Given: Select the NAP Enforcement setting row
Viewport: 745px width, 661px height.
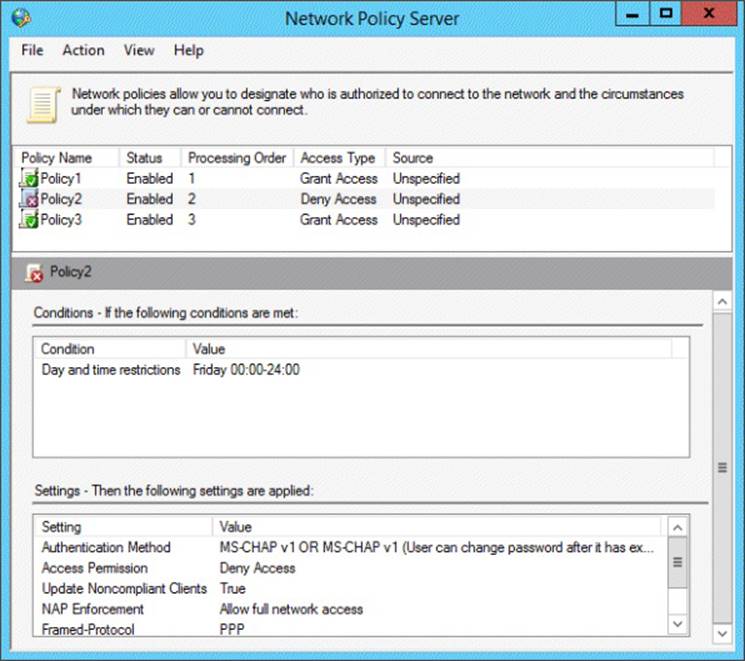Looking at the screenshot, I should coord(92,609).
